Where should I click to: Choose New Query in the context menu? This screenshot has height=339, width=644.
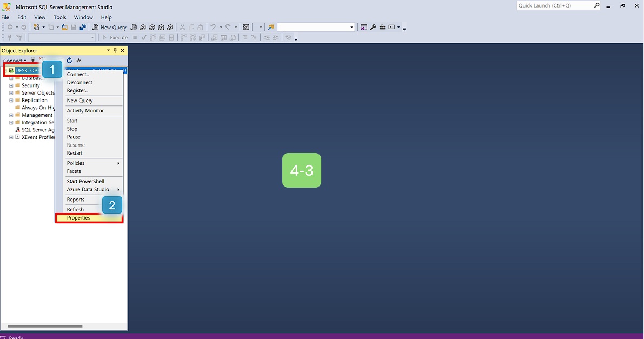[x=89, y=101]
